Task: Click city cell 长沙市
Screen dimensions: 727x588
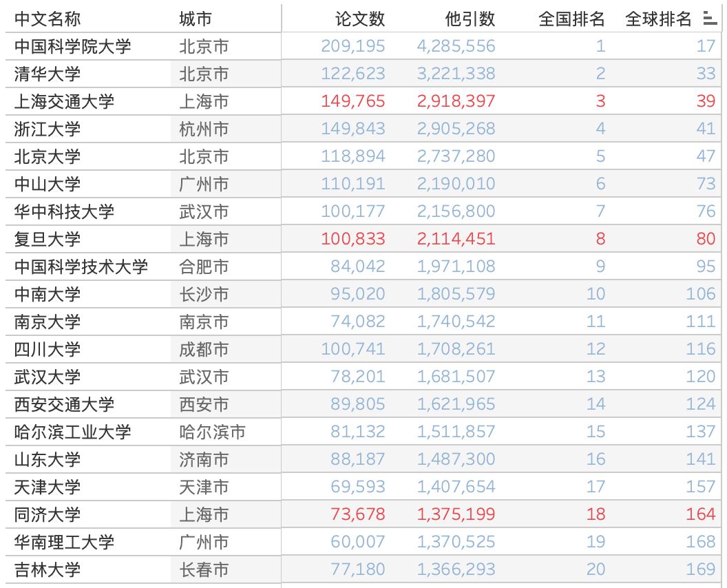Action: [204, 294]
